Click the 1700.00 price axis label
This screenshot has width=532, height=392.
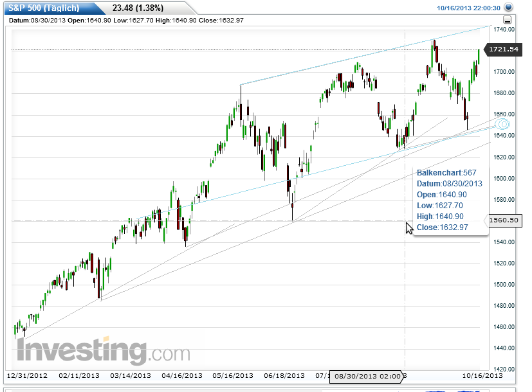point(504,72)
